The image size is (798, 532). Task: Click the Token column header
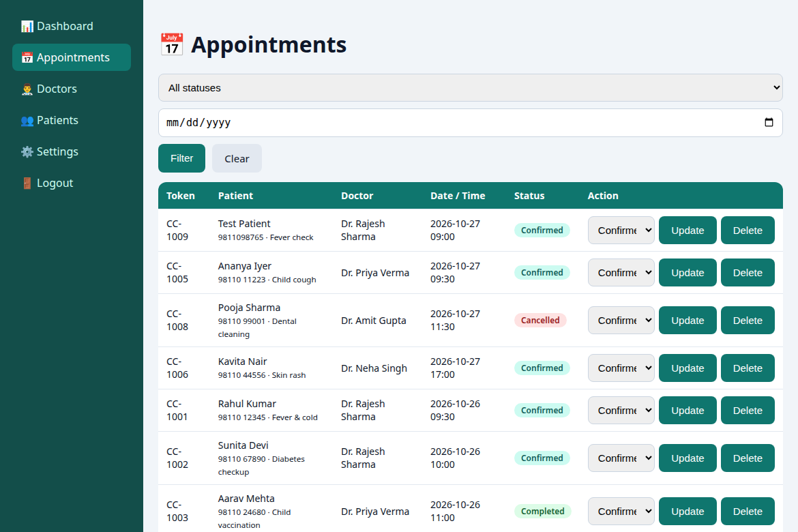[181, 196]
